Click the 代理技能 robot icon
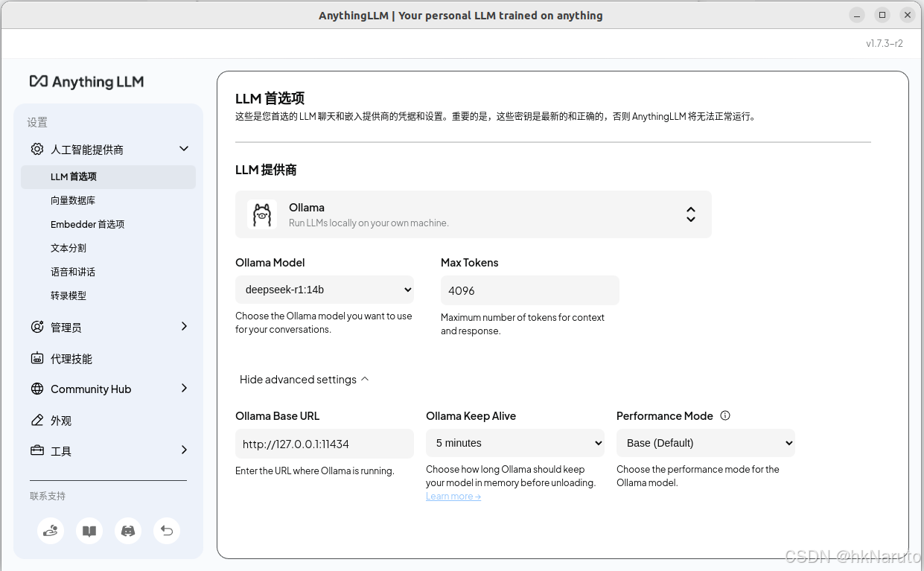 click(37, 358)
